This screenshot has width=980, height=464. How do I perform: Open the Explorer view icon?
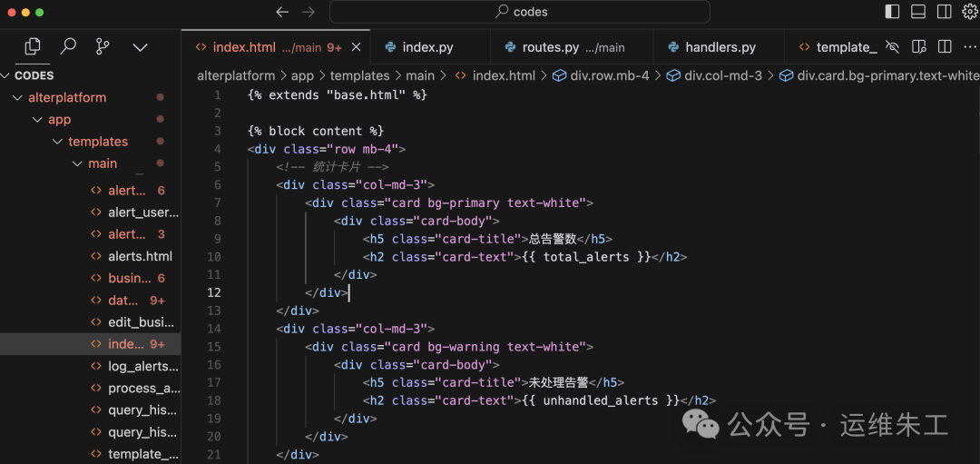click(x=33, y=46)
